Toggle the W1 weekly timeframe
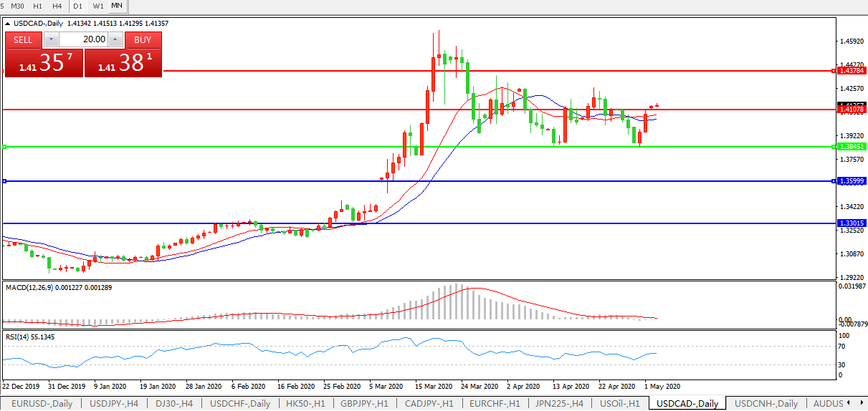Viewport: 868px width, 411px height. tap(98, 6)
